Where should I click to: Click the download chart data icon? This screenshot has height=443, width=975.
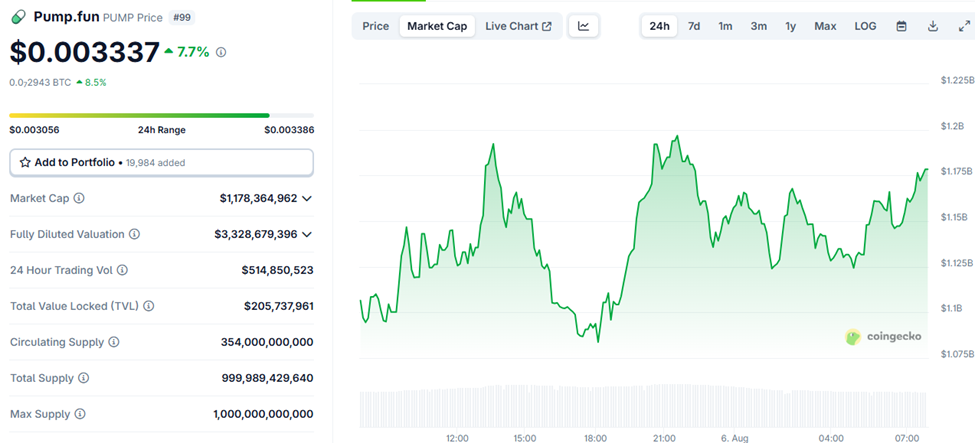click(x=933, y=26)
